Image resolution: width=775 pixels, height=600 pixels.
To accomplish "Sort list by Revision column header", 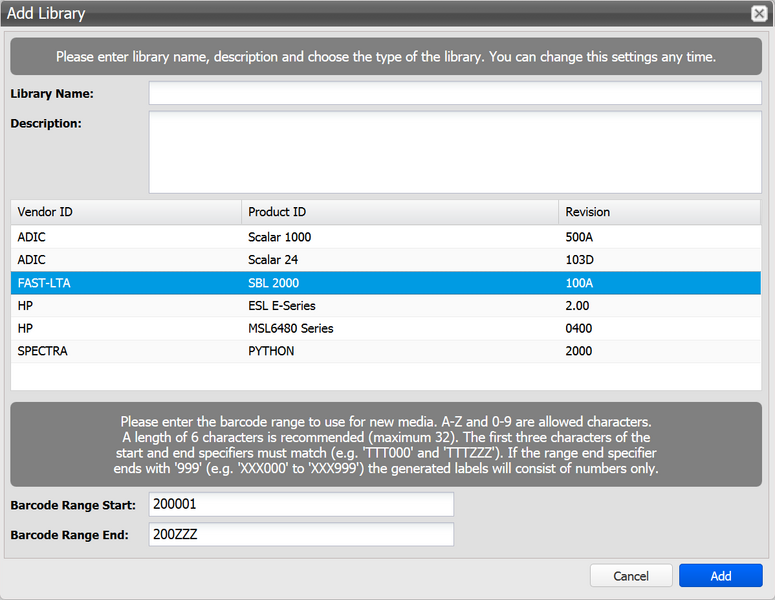I will pos(660,212).
